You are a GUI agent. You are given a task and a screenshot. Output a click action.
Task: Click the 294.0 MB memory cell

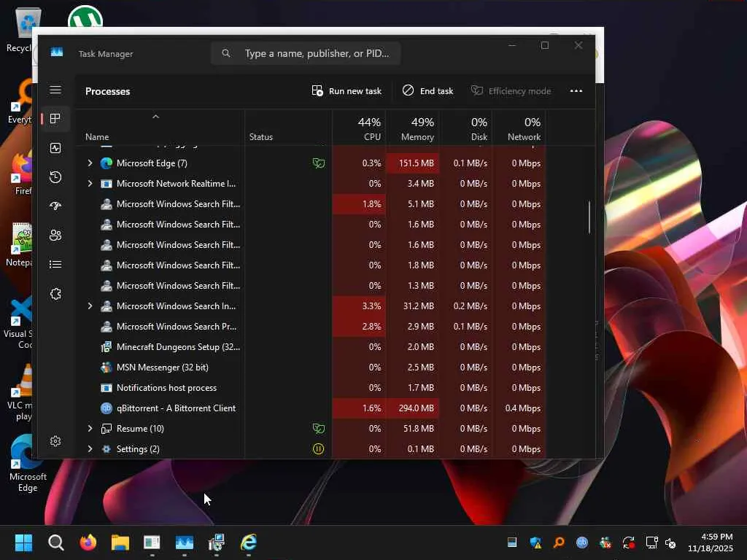413,408
